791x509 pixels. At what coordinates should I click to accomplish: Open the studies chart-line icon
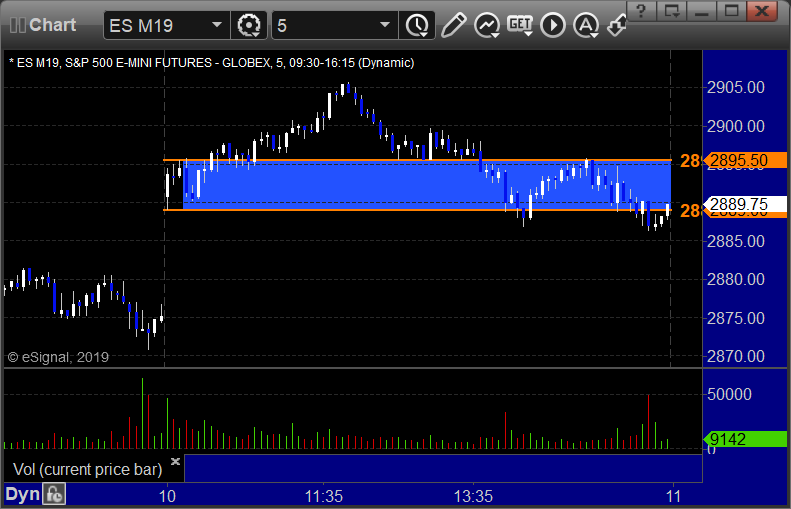pos(487,25)
